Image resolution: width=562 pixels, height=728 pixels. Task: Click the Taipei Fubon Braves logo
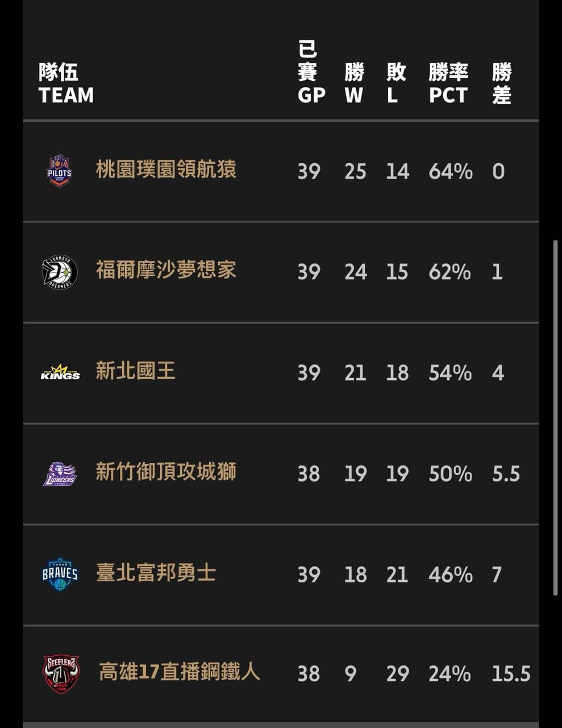[x=60, y=574]
